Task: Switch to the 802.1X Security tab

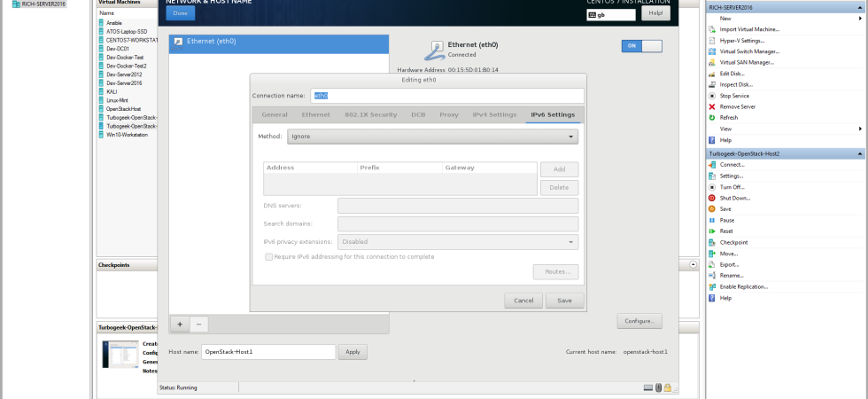Action: (x=371, y=114)
